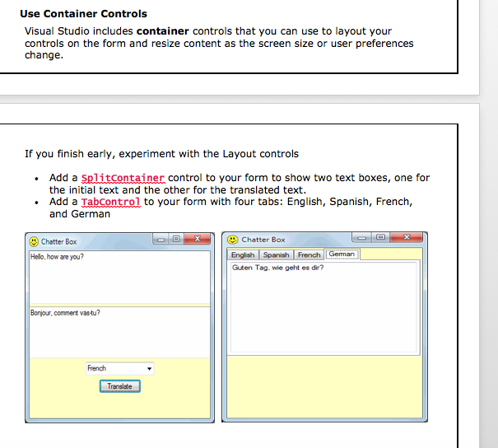Close the right Chatter Box window

(407, 237)
